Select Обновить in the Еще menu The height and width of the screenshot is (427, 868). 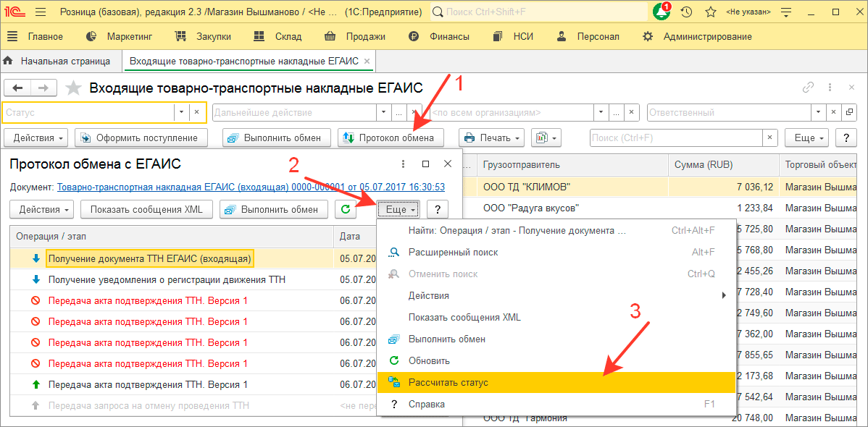click(x=556, y=360)
